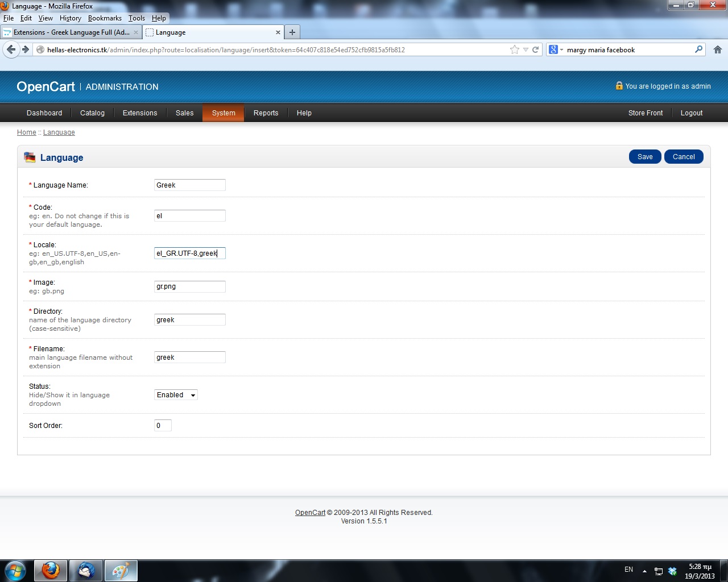
Task: Click the Home breadcrumb link
Action: [x=27, y=132]
